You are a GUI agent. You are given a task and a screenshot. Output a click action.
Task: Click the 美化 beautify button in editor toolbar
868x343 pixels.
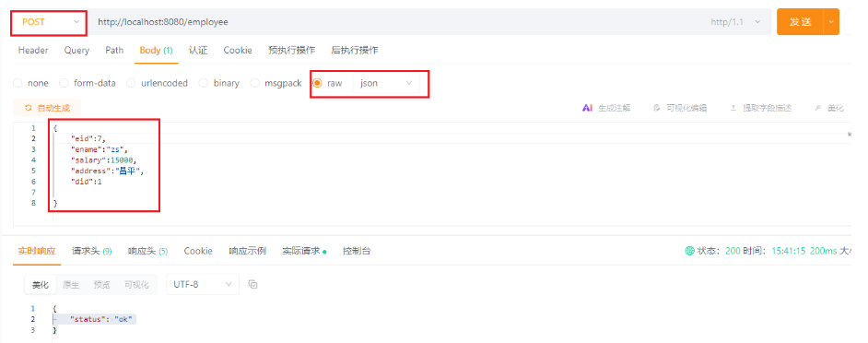click(x=829, y=108)
